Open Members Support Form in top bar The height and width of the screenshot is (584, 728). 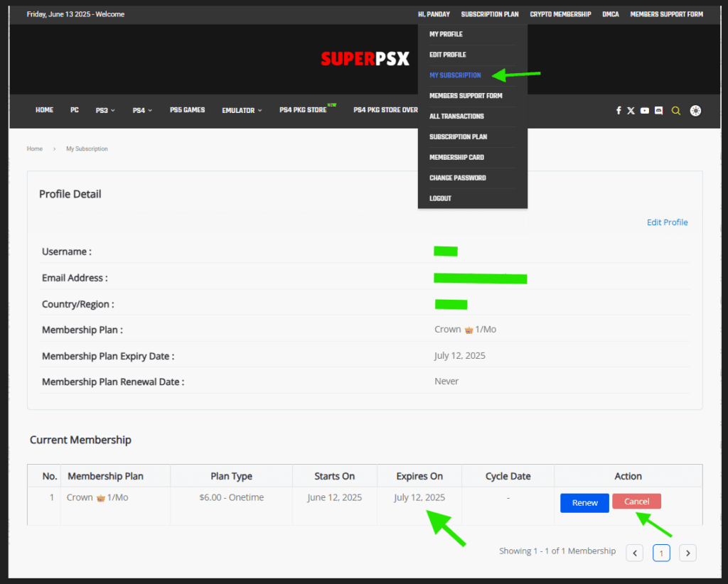point(666,14)
